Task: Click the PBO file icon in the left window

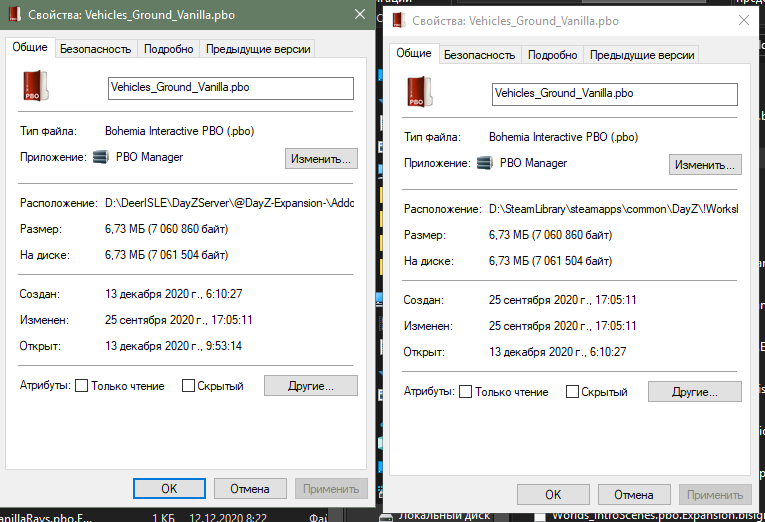Action: tap(36, 86)
